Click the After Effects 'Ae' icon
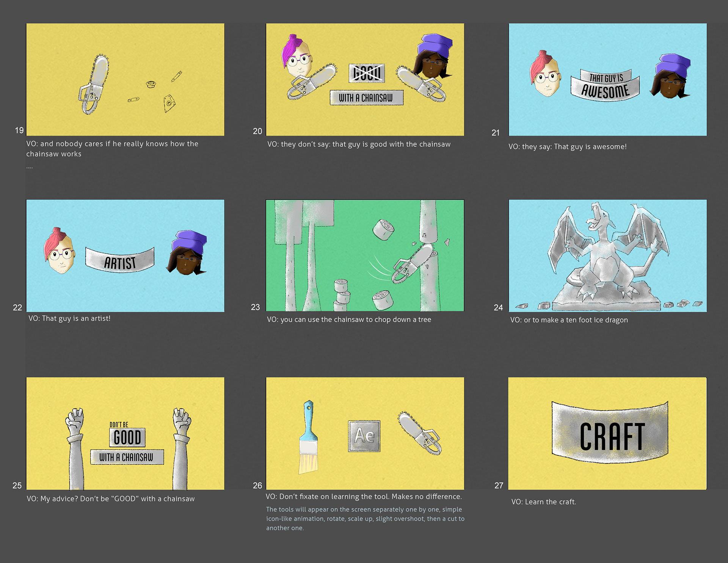 coord(364,436)
